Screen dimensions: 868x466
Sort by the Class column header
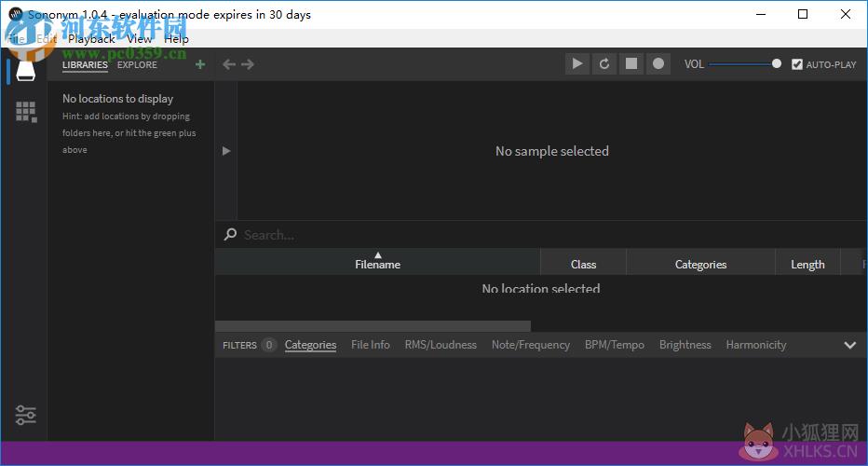tap(583, 262)
